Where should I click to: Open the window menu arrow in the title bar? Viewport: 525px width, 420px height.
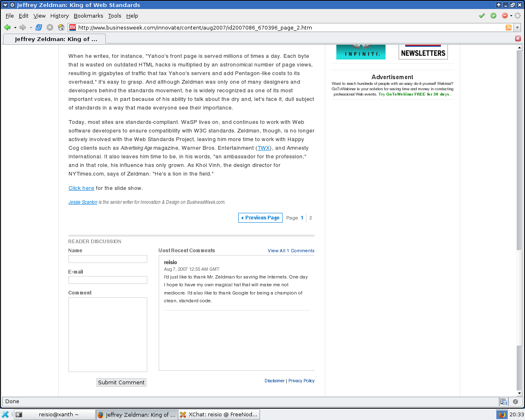click(5, 5)
